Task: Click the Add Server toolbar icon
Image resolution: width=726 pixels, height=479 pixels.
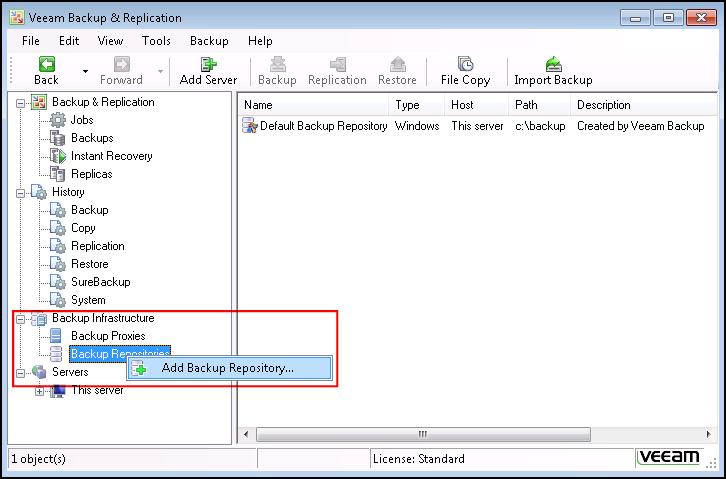Action: point(208,64)
